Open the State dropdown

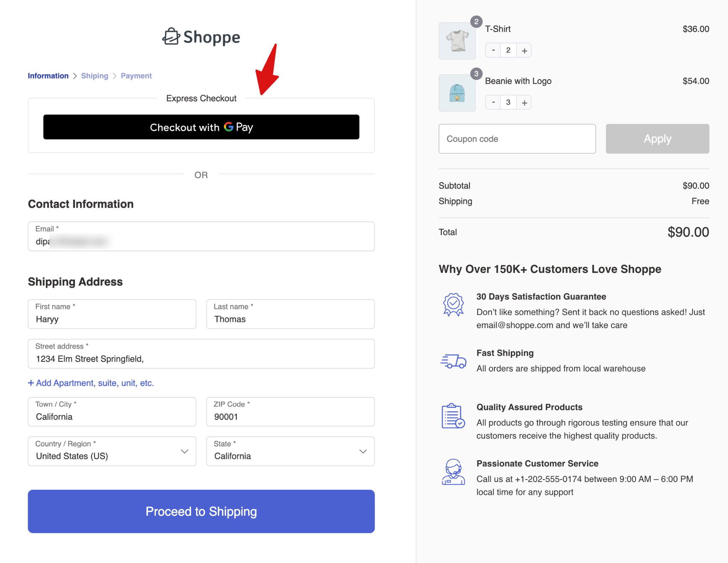coord(290,451)
